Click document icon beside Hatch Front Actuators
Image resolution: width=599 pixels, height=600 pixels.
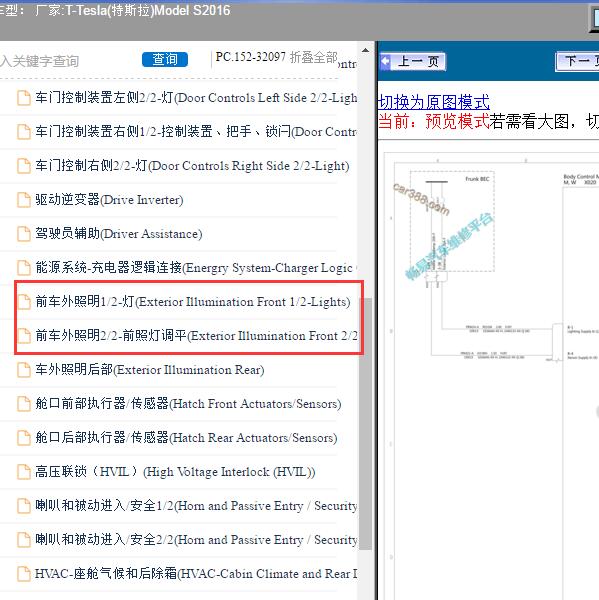pos(24,404)
